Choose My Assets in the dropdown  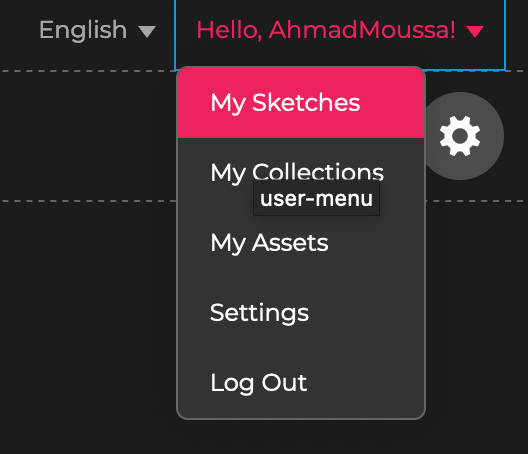tap(301, 243)
